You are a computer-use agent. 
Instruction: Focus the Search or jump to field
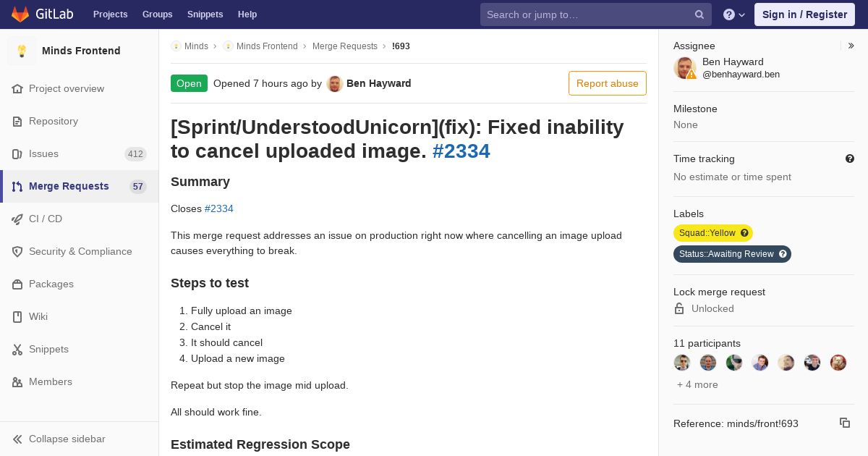[586, 14]
